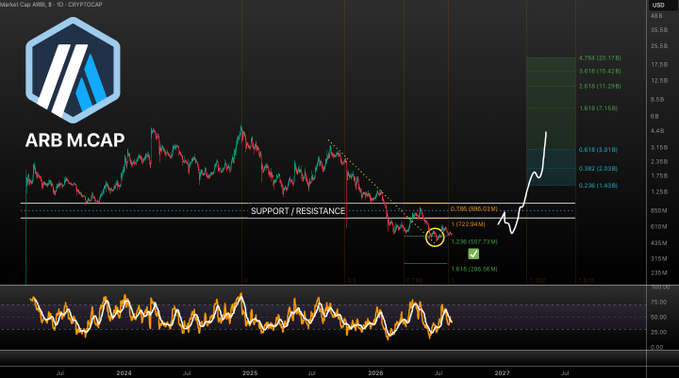This screenshot has width=679, height=378.
Task: Click the 3.15B price axis label
Action: point(659,148)
